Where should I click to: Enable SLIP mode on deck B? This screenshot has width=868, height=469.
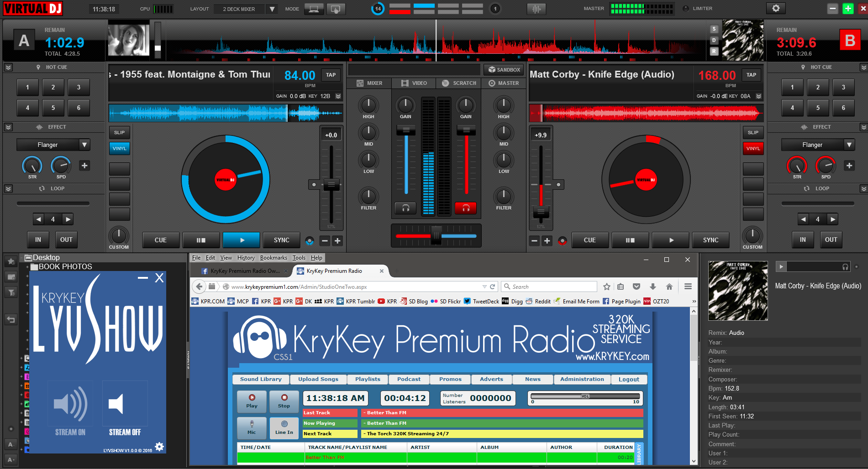tap(752, 132)
